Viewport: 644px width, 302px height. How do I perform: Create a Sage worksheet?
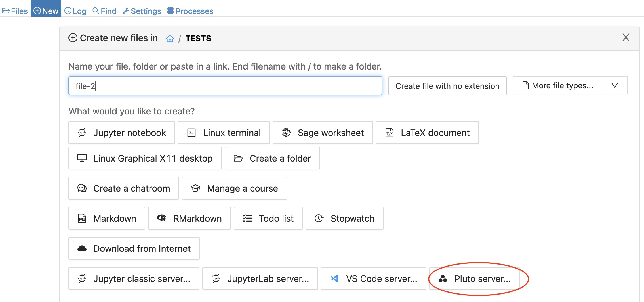click(x=323, y=133)
